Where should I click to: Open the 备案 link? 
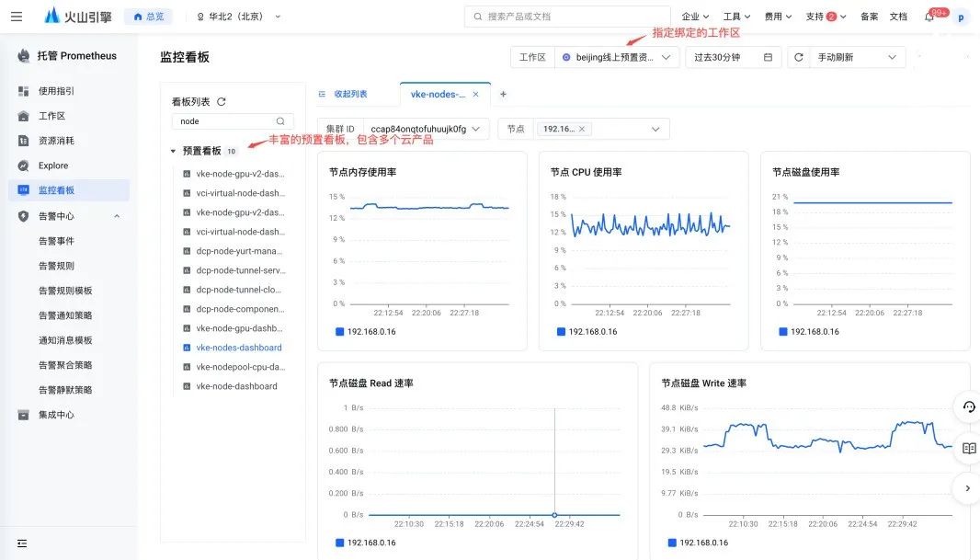point(869,17)
